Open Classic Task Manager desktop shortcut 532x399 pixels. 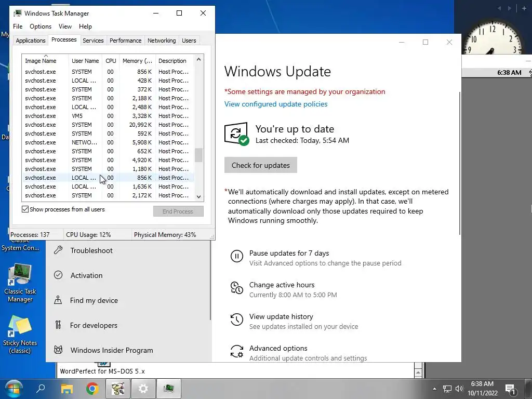click(20, 283)
